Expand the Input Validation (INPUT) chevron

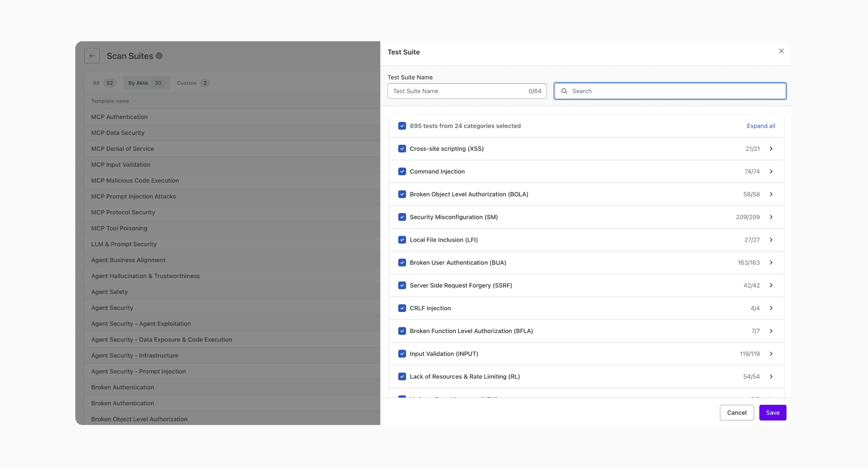coord(771,354)
